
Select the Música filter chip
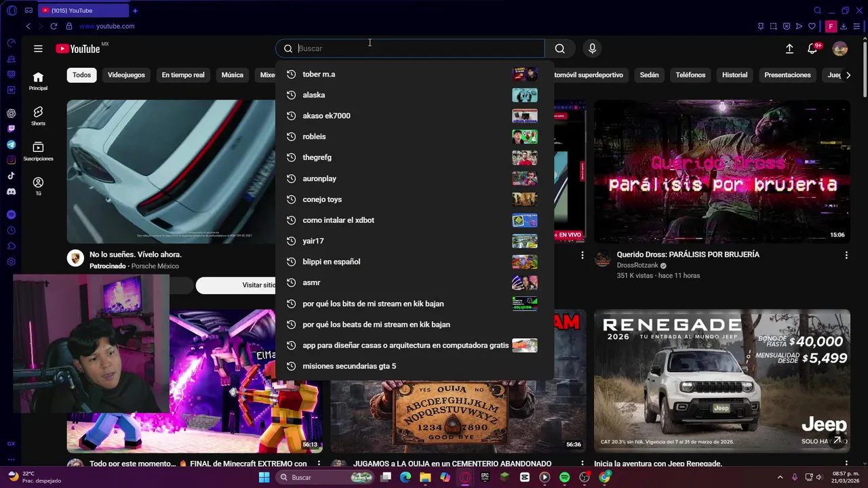[232, 75]
